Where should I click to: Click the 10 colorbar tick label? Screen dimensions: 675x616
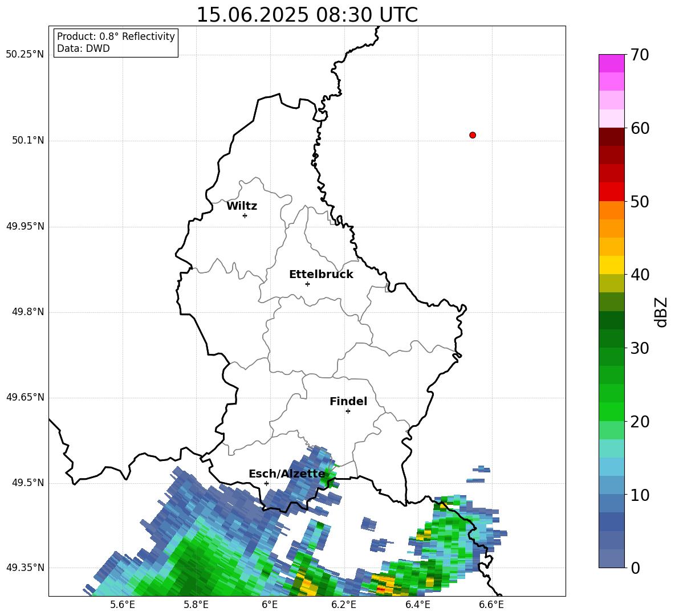pyautogui.click(x=640, y=495)
